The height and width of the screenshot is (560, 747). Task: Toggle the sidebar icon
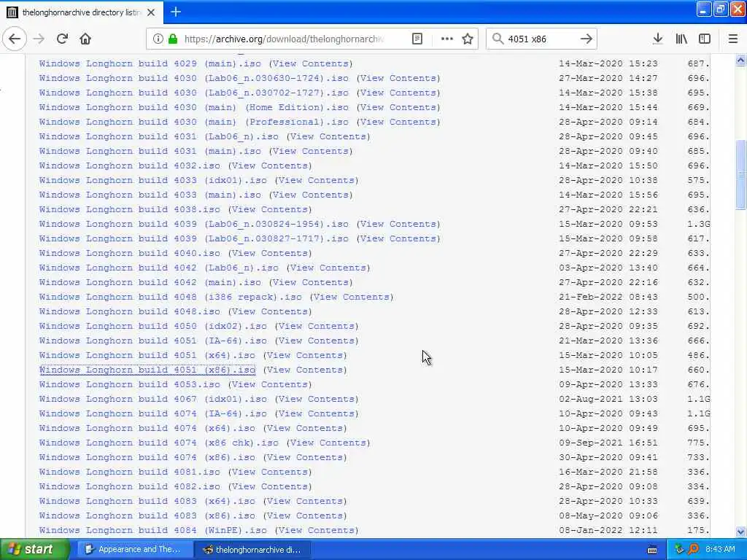coord(705,39)
